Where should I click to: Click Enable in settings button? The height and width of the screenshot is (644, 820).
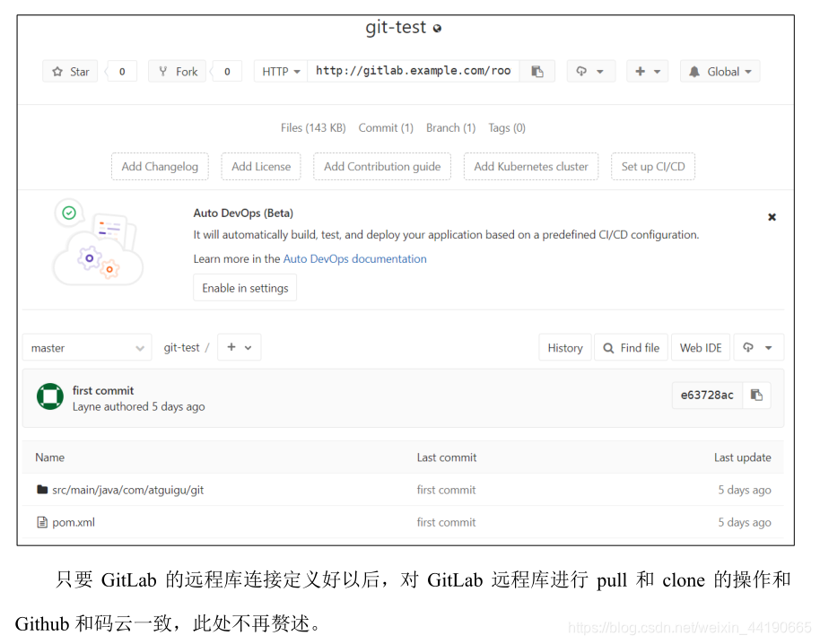[245, 288]
